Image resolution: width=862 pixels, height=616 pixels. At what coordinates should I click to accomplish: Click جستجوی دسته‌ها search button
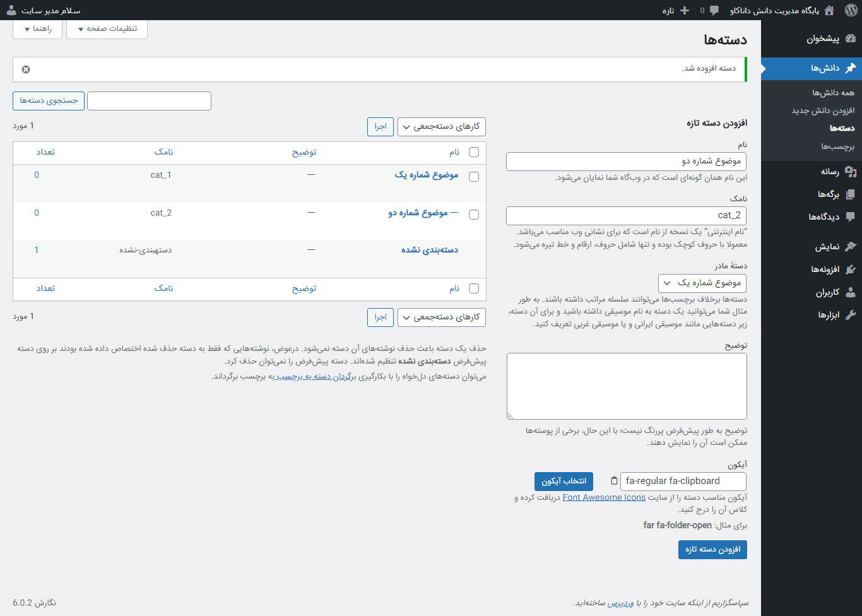point(49,101)
